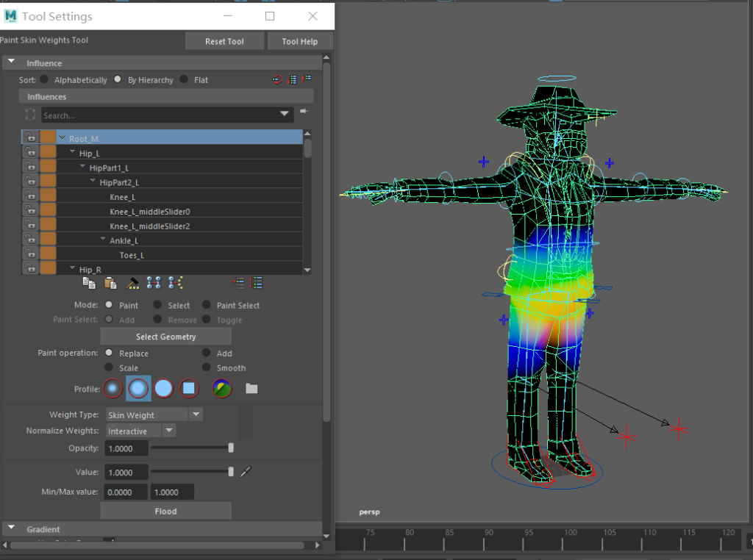
Task: Click the Max value field showing 1.0000
Action: 172,492
